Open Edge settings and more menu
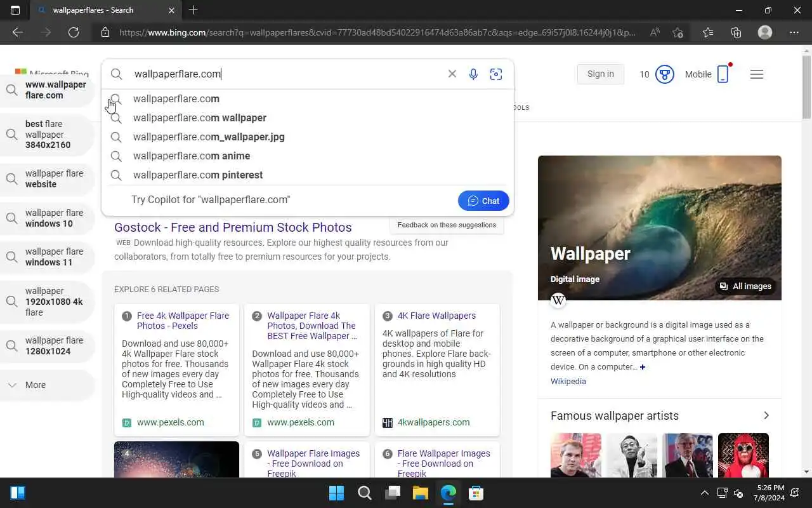Screen dimensions: 812x508 794,32
